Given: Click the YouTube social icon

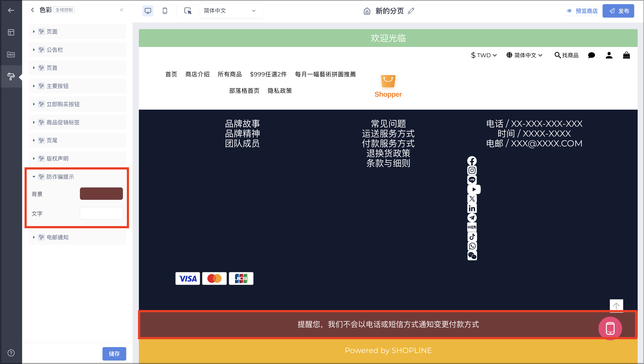Looking at the screenshot, I should tap(474, 189).
